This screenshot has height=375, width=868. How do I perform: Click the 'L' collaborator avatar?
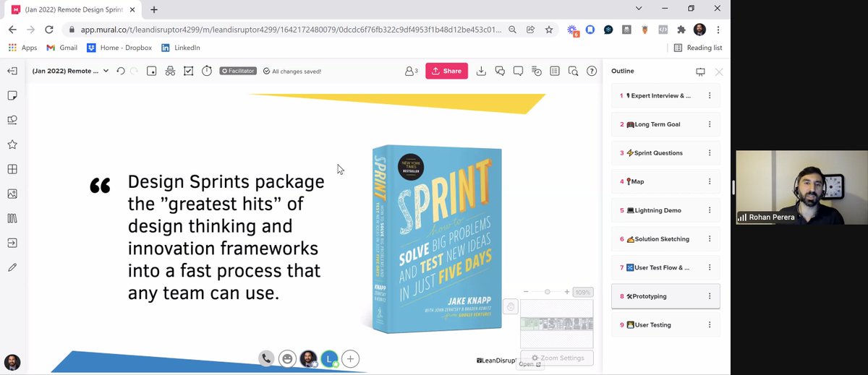329,358
